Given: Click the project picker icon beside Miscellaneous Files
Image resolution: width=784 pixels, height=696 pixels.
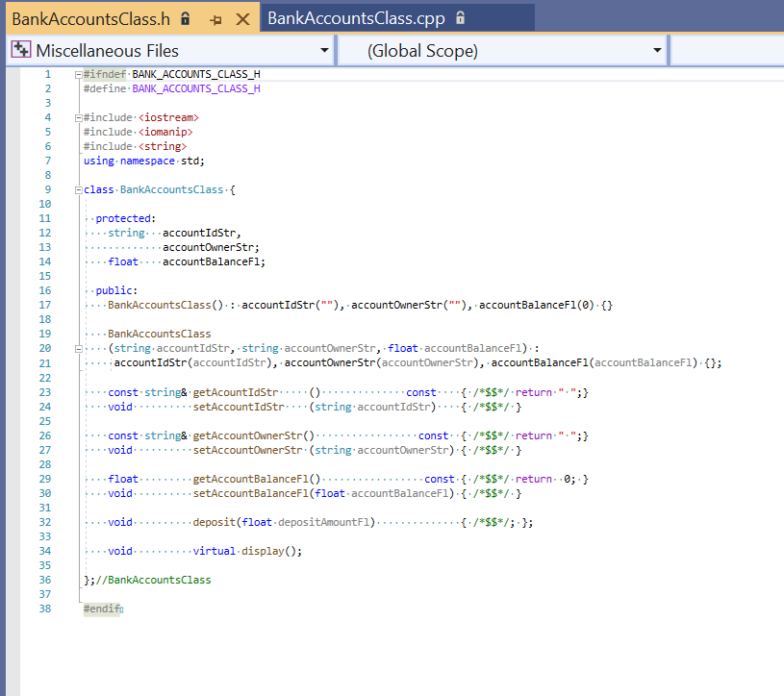Looking at the screenshot, I should click(x=21, y=49).
